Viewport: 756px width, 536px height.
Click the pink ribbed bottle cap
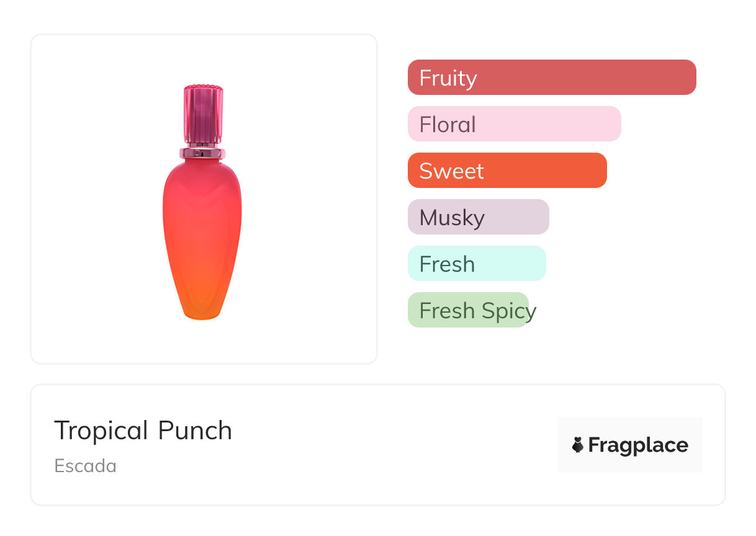[203, 114]
